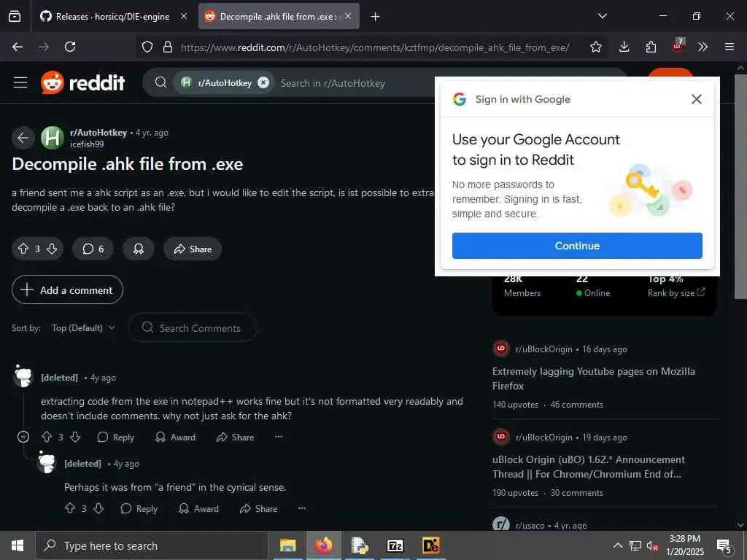
Task: Bookmark this page with star icon
Action: point(595,47)
